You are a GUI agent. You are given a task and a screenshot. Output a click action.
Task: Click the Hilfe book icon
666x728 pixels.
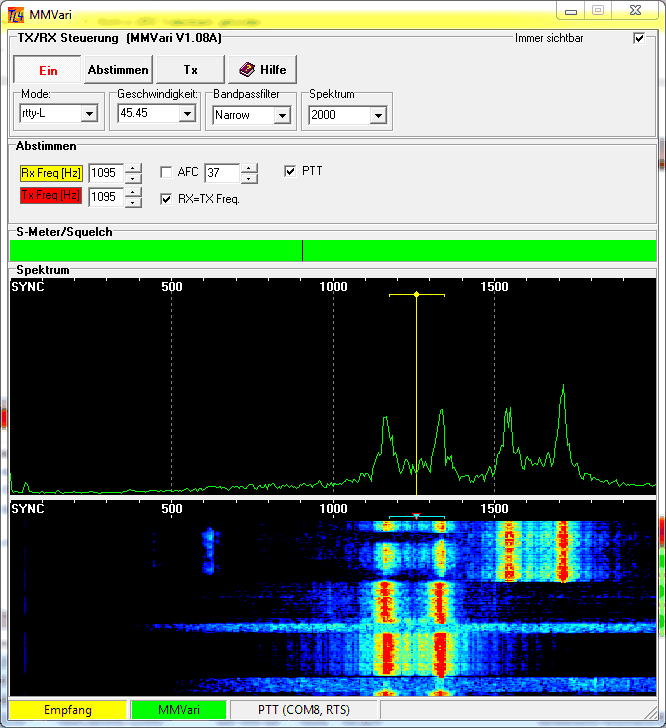click(x=247, y=70)
